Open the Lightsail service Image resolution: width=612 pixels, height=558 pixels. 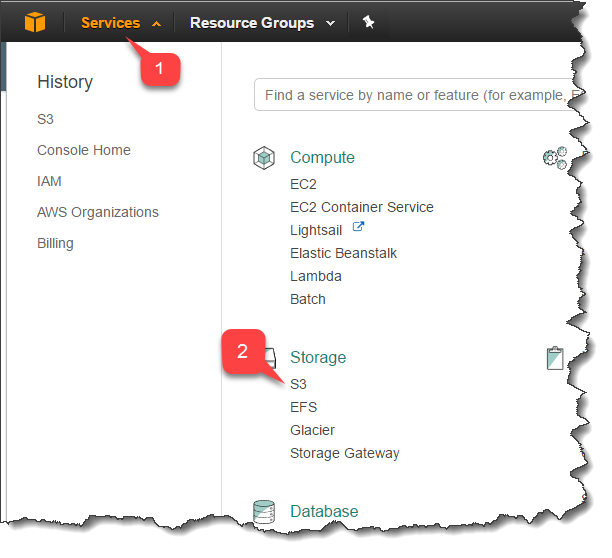pos(316,230)
